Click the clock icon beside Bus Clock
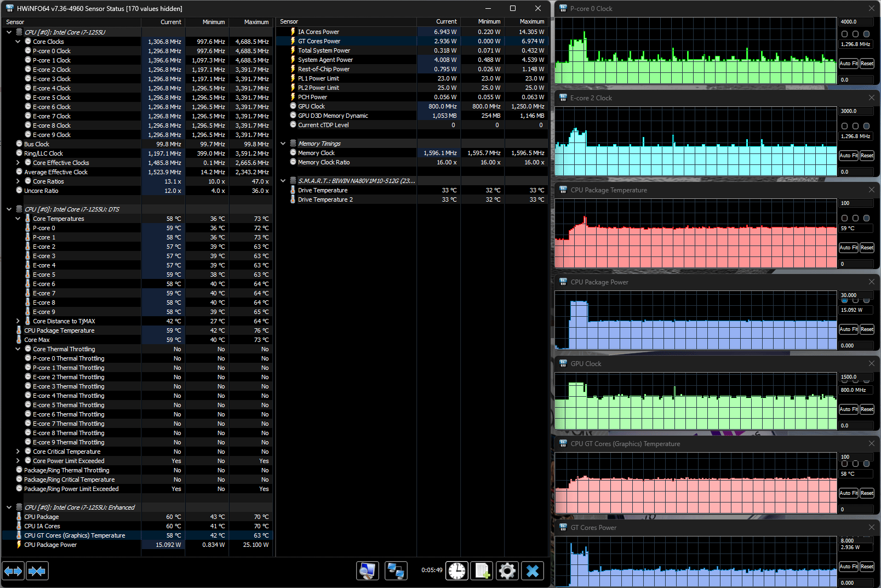881x588 pixels. [x=19, y=144]
